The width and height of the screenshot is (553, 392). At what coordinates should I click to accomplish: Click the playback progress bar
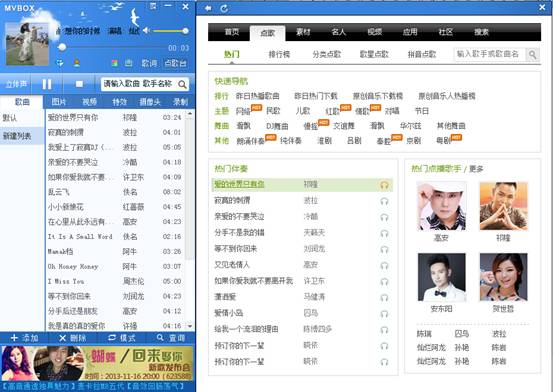[x=113, y=47]
